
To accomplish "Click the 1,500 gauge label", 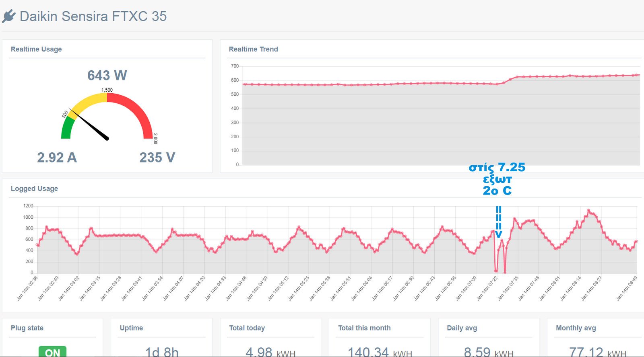I will click(x=107, y=90).
